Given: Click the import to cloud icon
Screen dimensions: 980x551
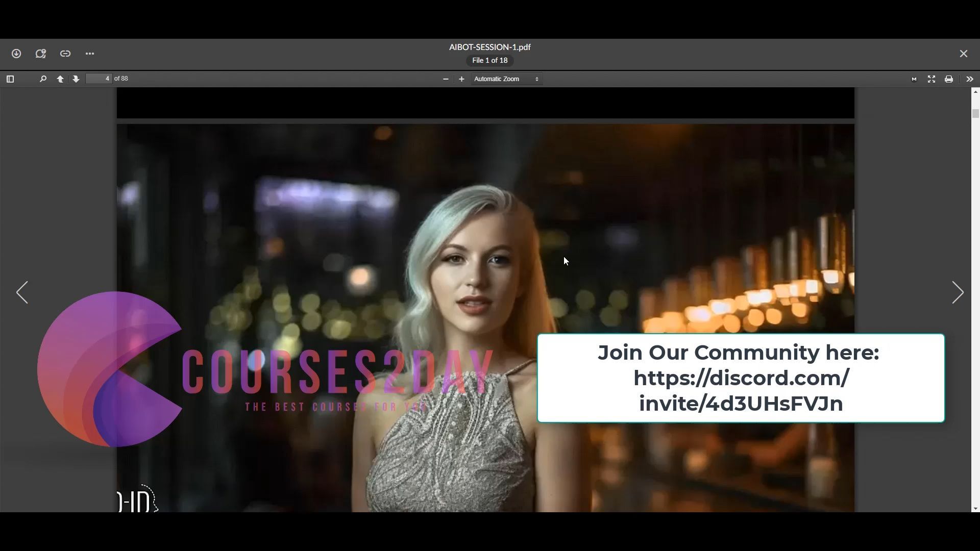Looking at the screenshot, I should point(41,54).
